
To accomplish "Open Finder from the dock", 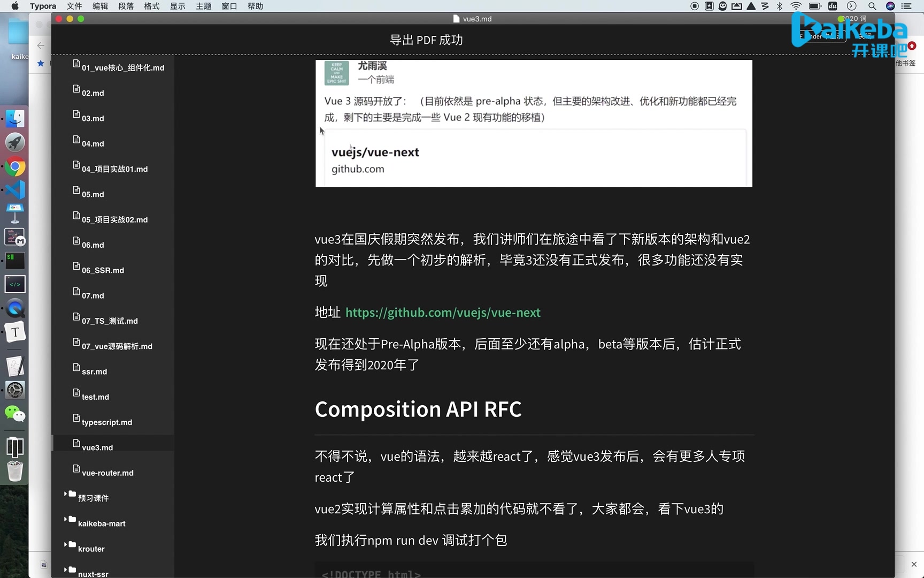I will tap(15, 119).
